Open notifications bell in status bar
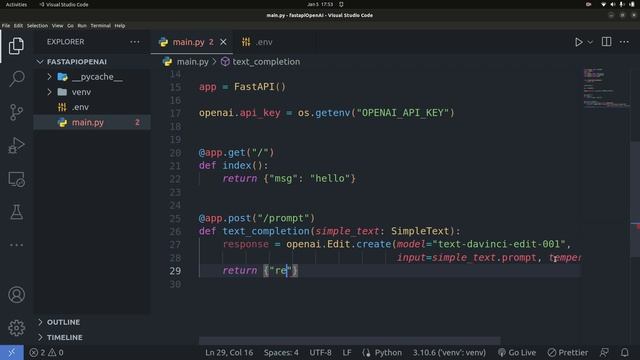Viewport: 640px width, 360px height. (624, 353)
